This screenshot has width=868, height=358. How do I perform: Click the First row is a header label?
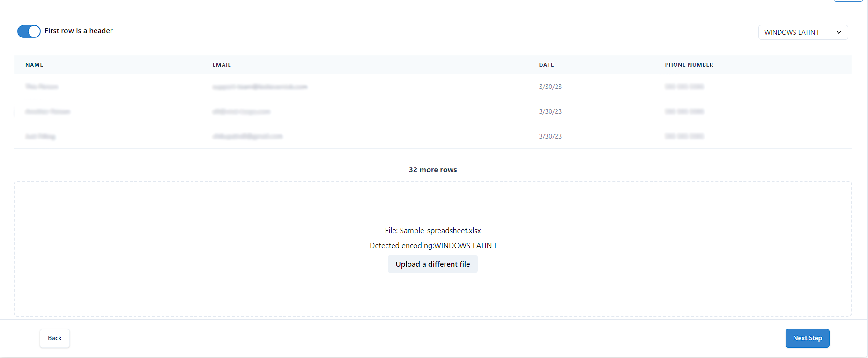pyautogui.click(x=79, y=31)
